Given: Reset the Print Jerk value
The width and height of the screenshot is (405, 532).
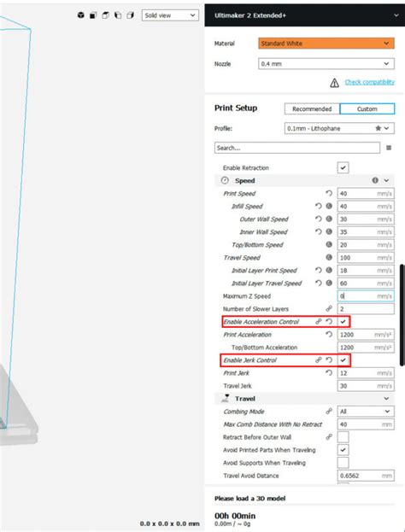Looking at the screenshot, I should tap(329, 373).
